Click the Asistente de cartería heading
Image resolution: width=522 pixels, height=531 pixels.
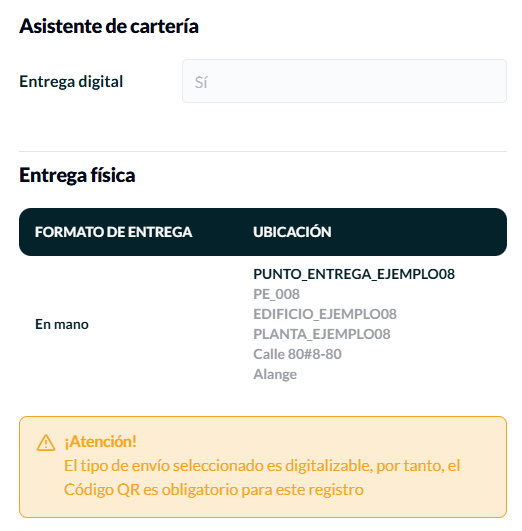pyautogui.click(x=109, y=26)
